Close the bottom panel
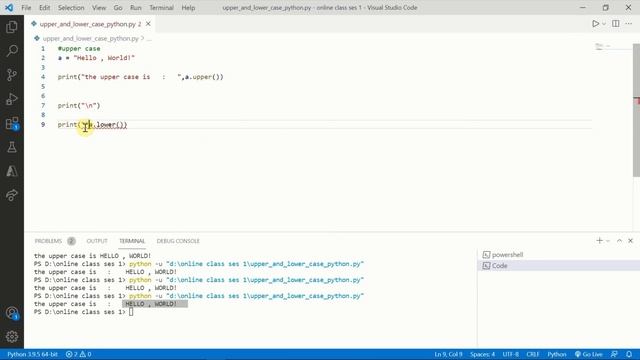This screenshot has height=360, width=640. pyautogui.click(x=631, y=241)
